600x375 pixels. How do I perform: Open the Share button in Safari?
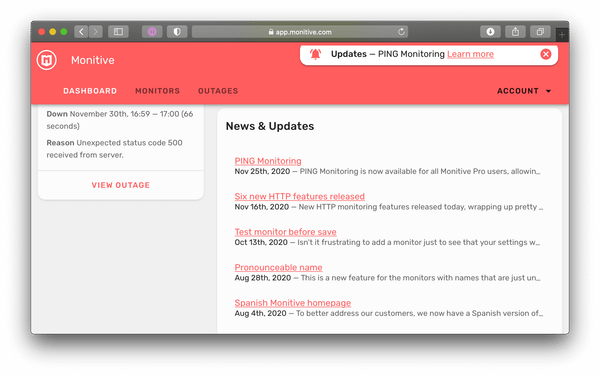pyautogui.click(x=515, y=32)
